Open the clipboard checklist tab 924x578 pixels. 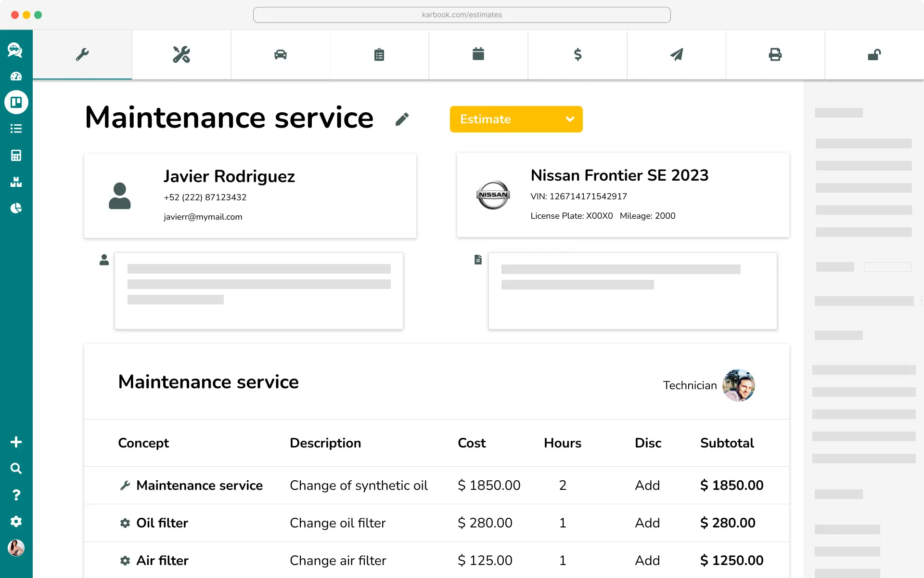[379, 54]
